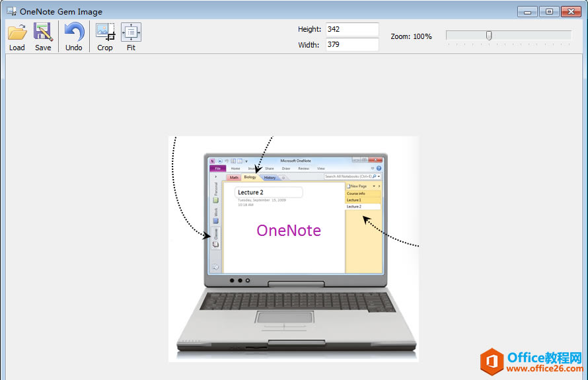
Task: Click the Width input field
Action: point(352,45)
